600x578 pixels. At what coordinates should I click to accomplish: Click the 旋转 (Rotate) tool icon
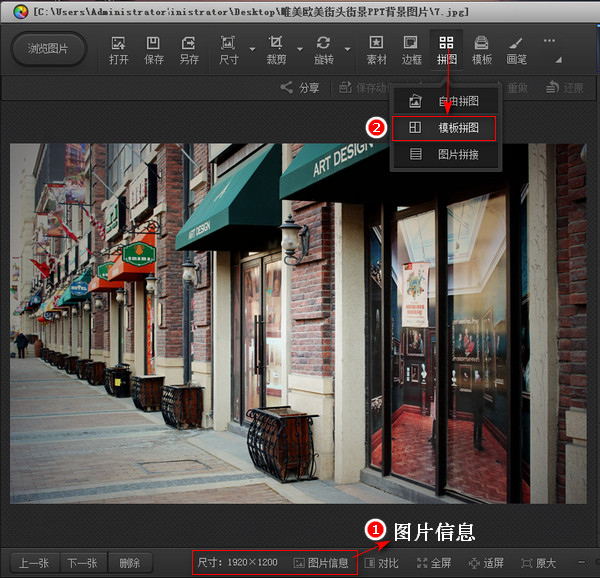pyautogui.click(x=323, y=50)
